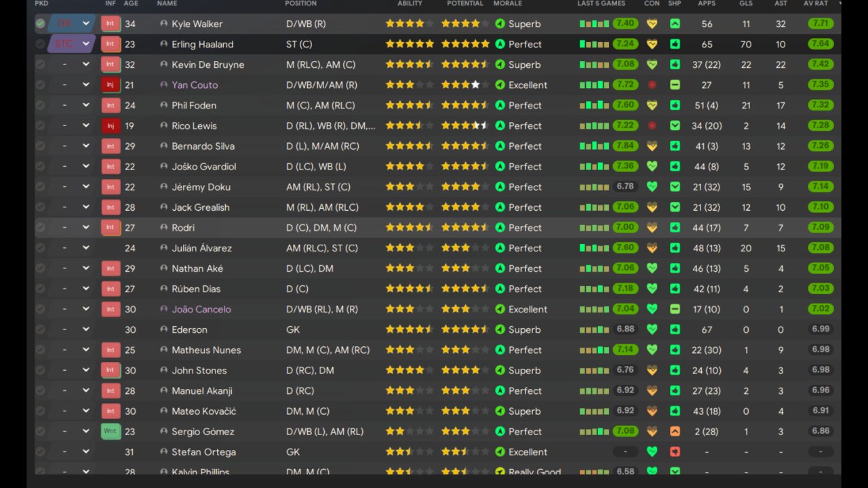The height and width of the screenshot is (488, 868).
Task: Toggle selection tick for Jack Grealish
Action: tap(41, 207)
